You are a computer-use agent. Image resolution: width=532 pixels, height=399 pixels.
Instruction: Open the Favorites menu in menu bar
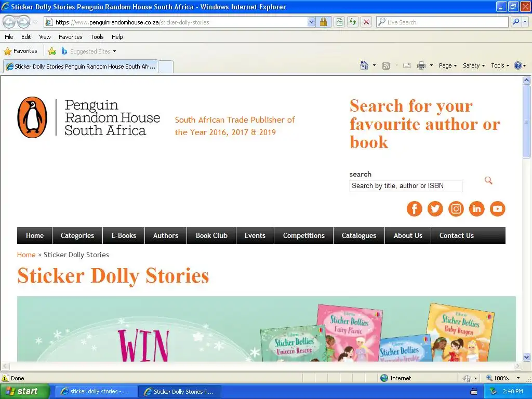click(x=70, y=37)
